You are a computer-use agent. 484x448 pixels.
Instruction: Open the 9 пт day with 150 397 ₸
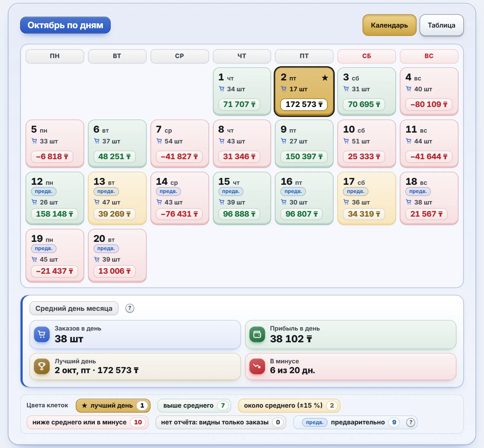[x=304, y=143]
